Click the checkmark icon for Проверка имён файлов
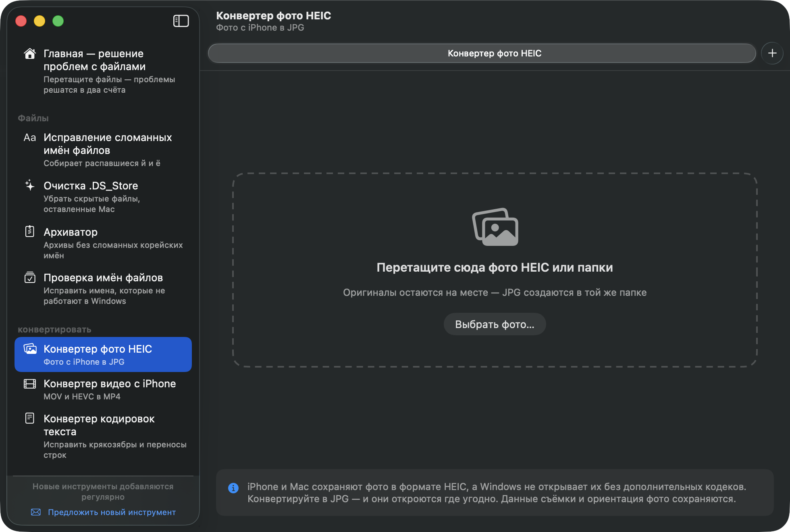 point(30,277)
